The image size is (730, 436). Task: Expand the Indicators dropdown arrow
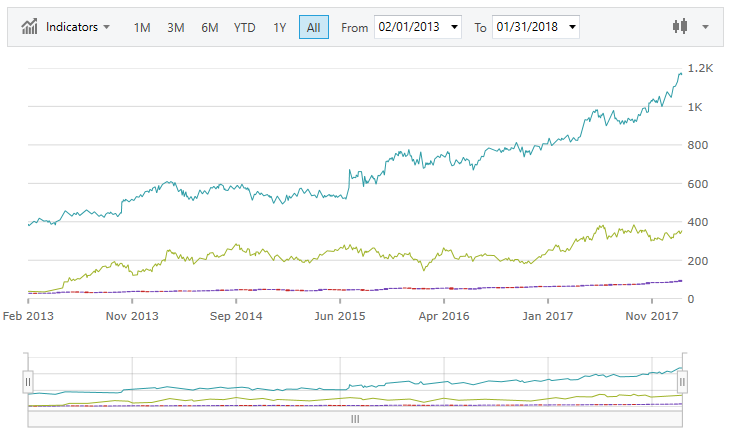(107, 27)
